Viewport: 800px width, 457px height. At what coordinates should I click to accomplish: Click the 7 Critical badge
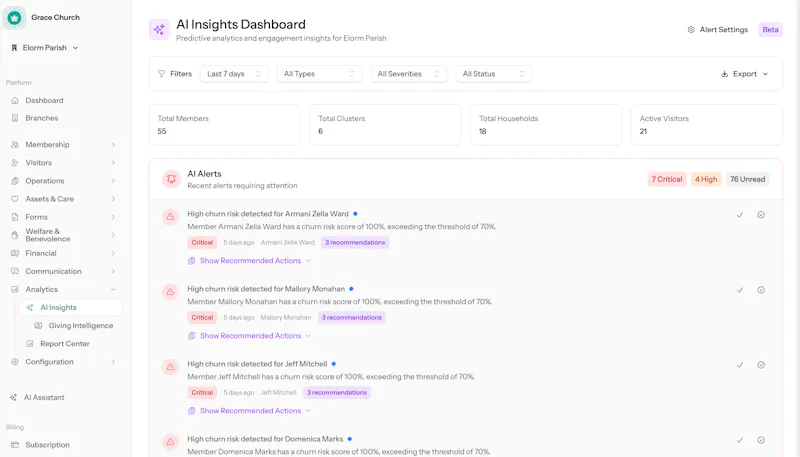667,179
